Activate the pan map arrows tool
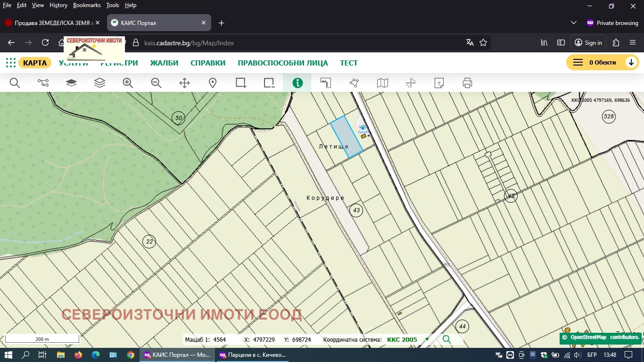Screen dimensions: 644x362 coord(184,83)
